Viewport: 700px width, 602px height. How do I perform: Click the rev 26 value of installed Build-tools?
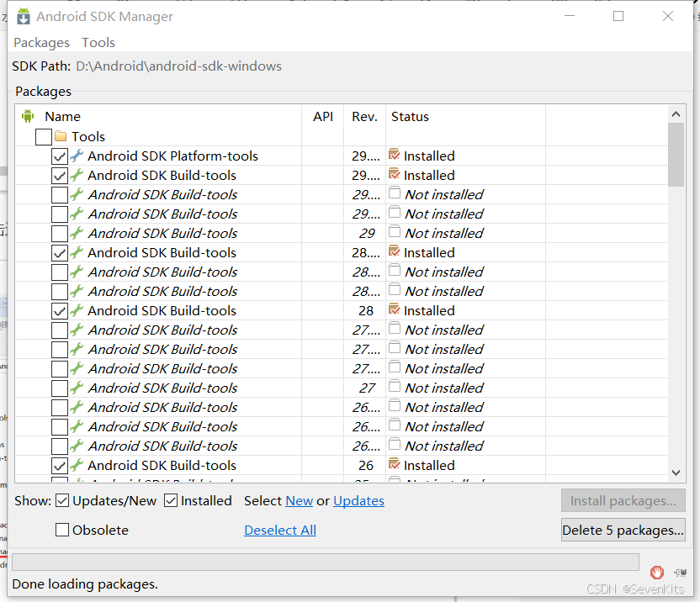click(366, 466)
